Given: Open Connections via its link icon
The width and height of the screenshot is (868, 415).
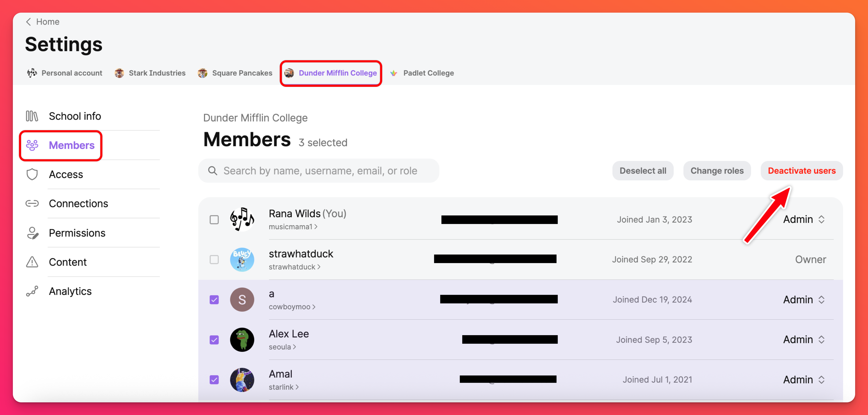Looking at the screenshot, I should [x=32, y=203].
